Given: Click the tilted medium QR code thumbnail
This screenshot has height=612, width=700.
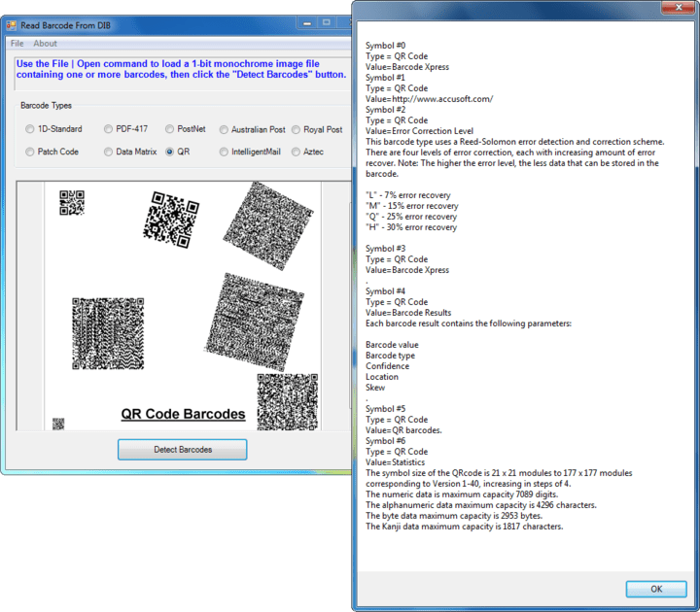Looking at the screenshot, I should 171,220.
